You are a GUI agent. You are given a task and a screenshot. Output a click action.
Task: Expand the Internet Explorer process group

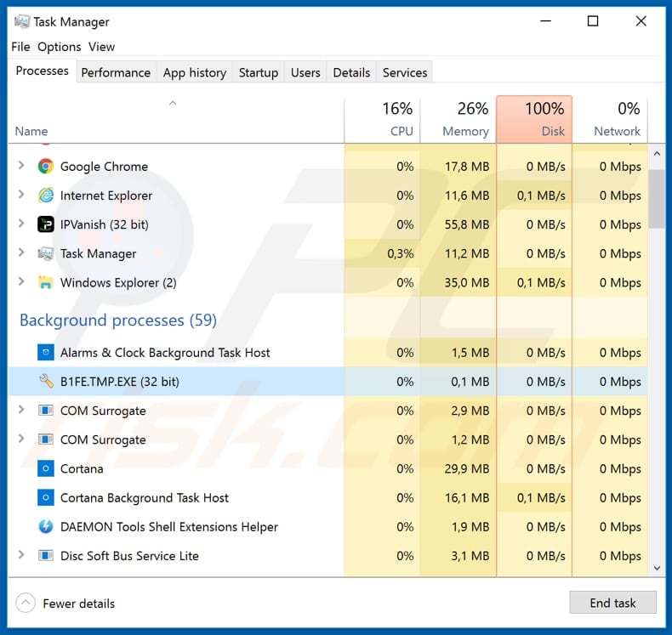tap(20, 195)
